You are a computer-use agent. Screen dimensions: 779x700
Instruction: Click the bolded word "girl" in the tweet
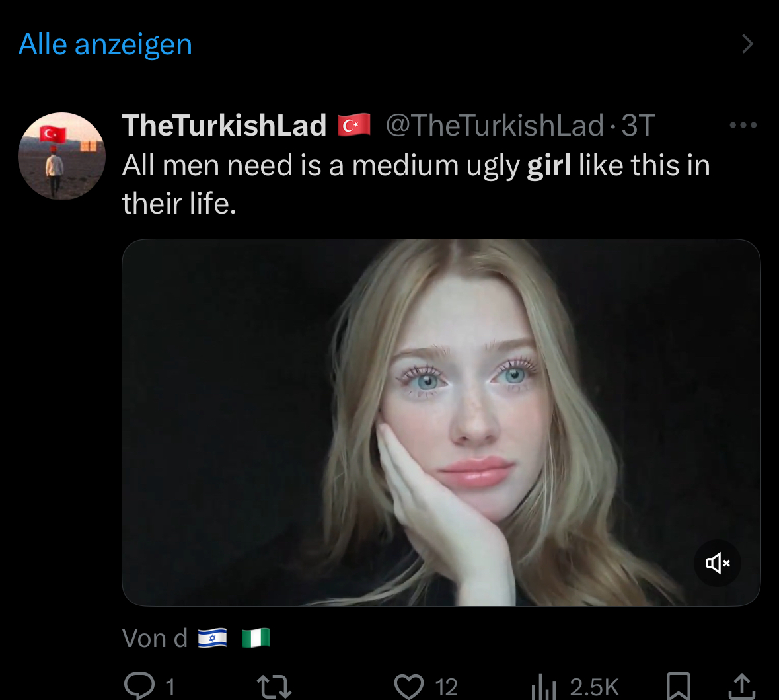pos(548,165)
